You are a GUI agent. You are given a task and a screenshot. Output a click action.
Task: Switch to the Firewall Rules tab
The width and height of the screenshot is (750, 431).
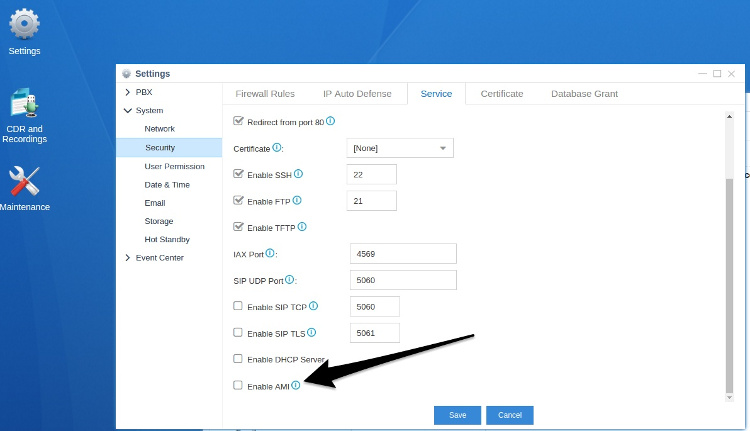click(x=265, y=94)
